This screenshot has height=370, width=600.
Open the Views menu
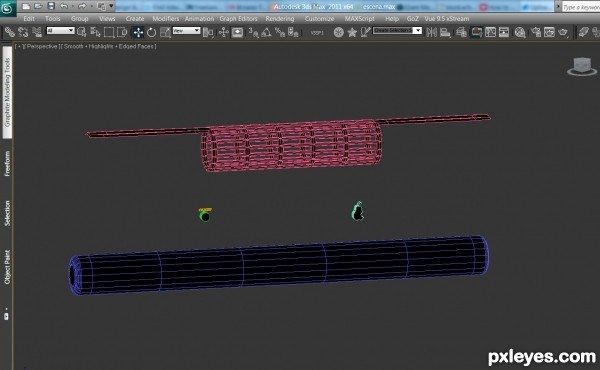107,19
